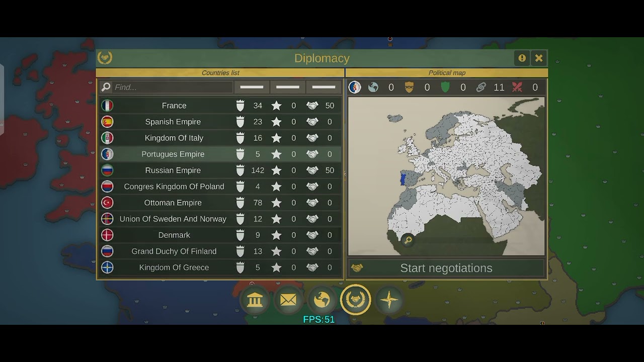Select Russian Empire in the list
Image resolution: width=644 pixels, height=362 pixels.
220,170
